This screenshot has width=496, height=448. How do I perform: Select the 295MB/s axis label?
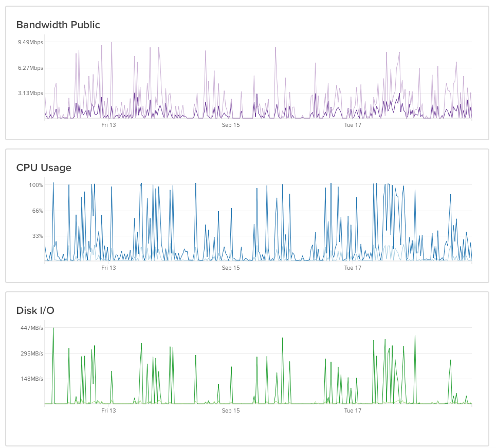(31, 353)
